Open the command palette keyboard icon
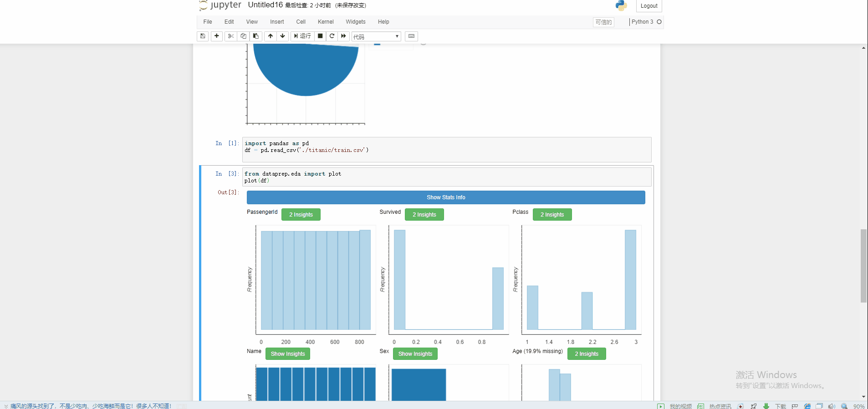Screen dimensions: 868x409 (x=412, y=36)
